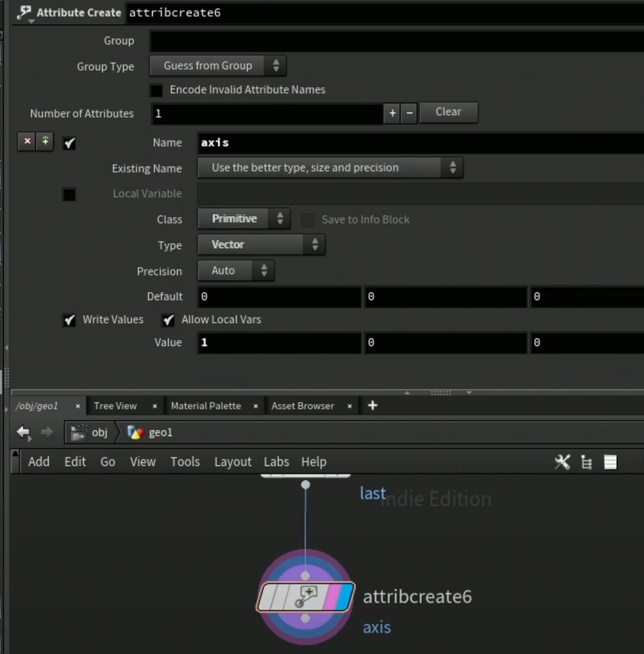The image size is (644, 654).
Task: Toggle the Allow Local Vars checkbox
Action: pyautogui.click(x=168, y=320)
